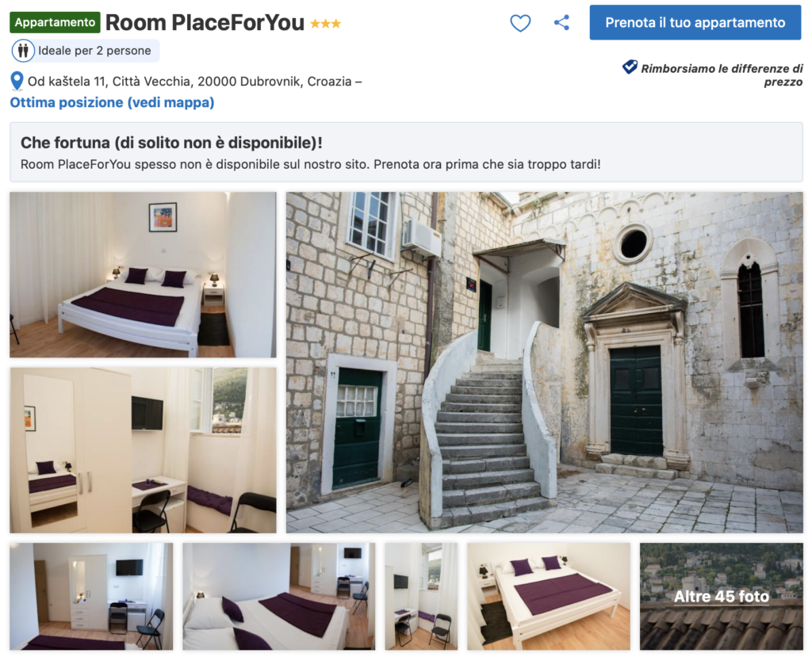Viewport: 812px width, 657px height.
Task: Click the 'Ideale per 2 persone' label
Action: pos(94,51)
